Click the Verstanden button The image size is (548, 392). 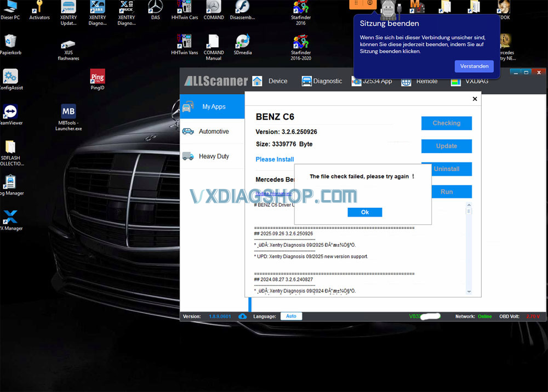pos(474,66)
